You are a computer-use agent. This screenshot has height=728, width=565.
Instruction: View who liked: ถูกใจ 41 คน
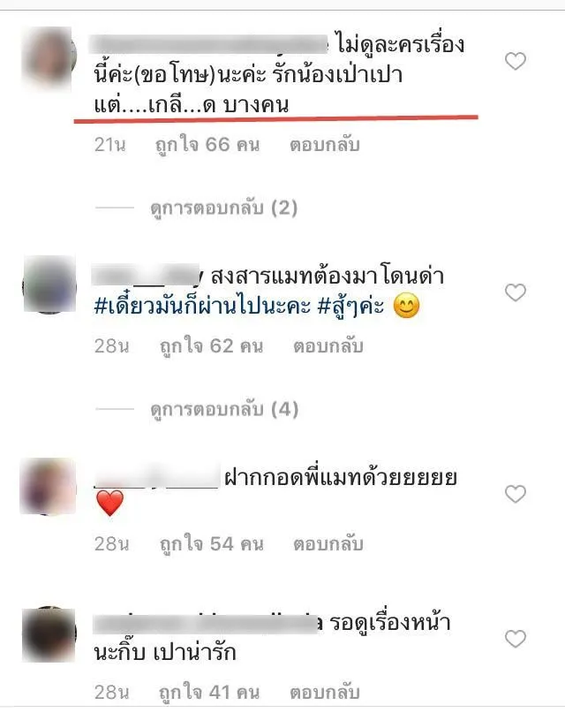click(208, 693)
